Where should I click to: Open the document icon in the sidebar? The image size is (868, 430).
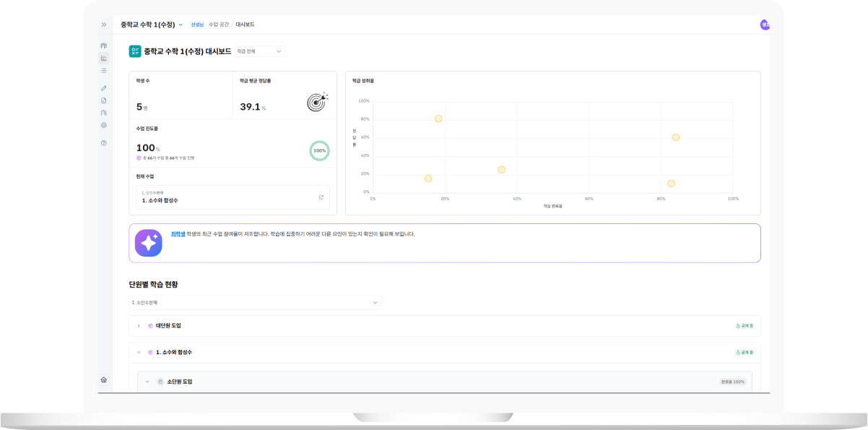pyautogui.click(x=104, y=100)
